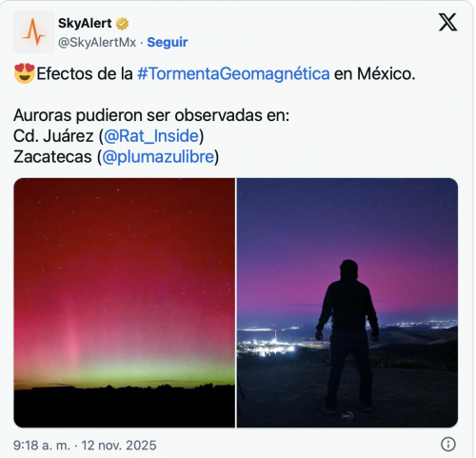Screen dimensions: 476x458
Task: Open the @SkyAlertMx handle
Action: (x=97, y=42)
